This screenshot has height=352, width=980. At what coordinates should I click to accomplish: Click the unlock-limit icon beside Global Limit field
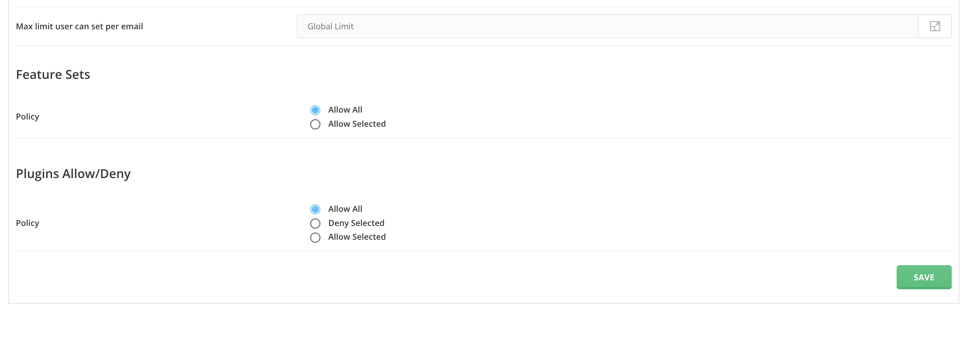935,26
